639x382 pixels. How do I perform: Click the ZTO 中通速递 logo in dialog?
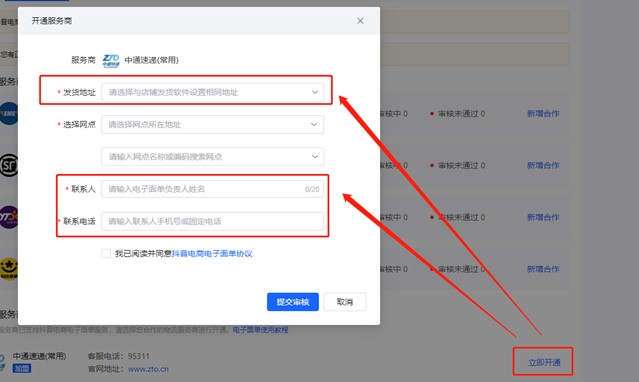click(111, 60)
